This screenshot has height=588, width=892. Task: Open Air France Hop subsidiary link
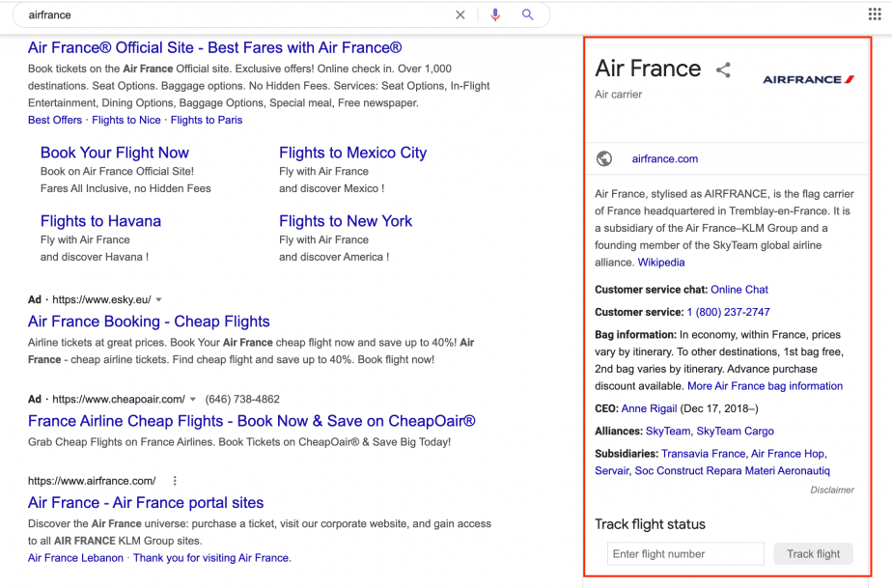click(788, 454)
